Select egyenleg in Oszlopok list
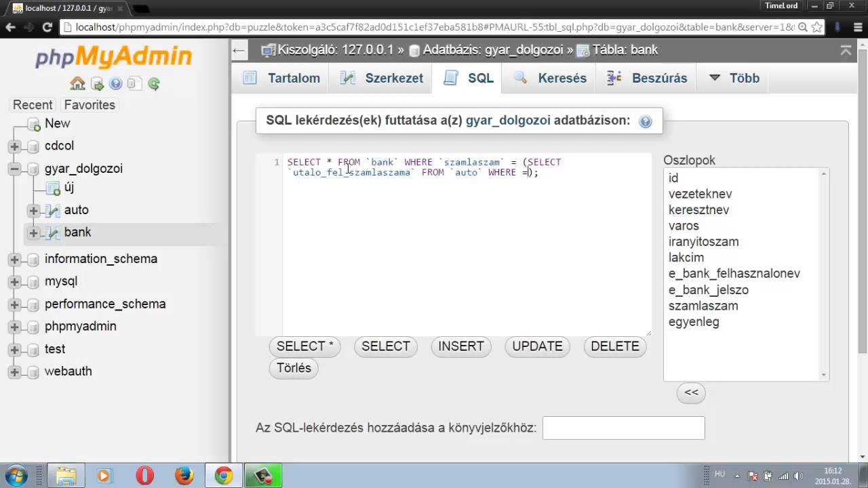This screenshot has height=488, width=868. [x=694, y=322]
